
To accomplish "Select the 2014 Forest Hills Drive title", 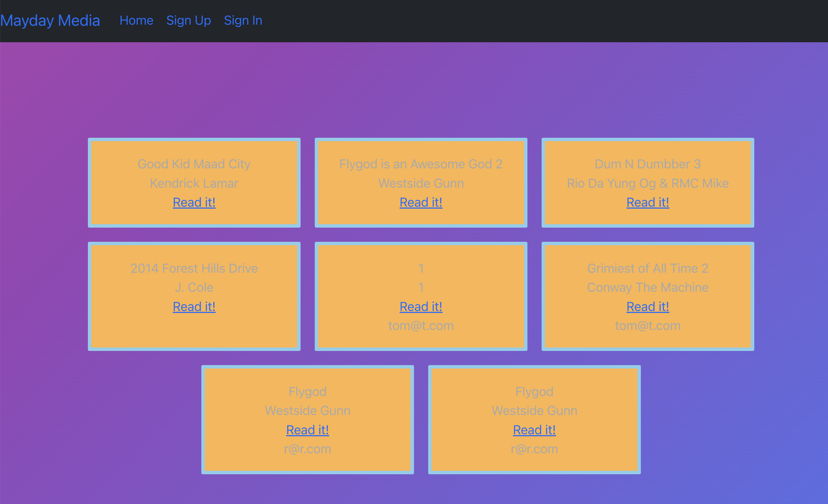I will pyautogui.click(x=194, y=268).
